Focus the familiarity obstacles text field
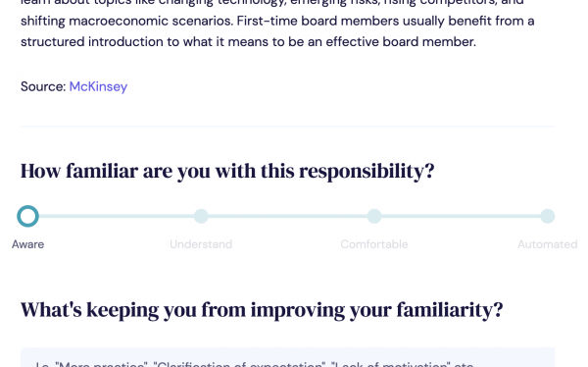 (x=287, y=357)
